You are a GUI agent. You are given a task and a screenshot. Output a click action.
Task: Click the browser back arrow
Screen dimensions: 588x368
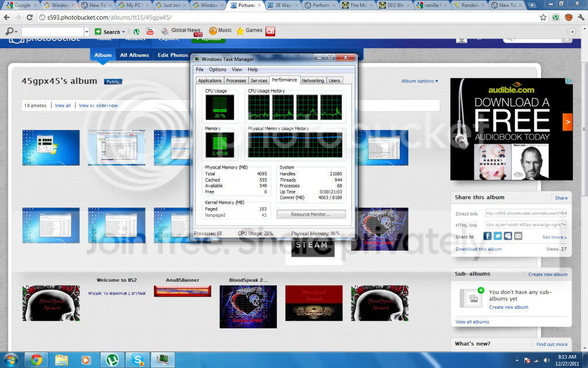pos(7,17)
